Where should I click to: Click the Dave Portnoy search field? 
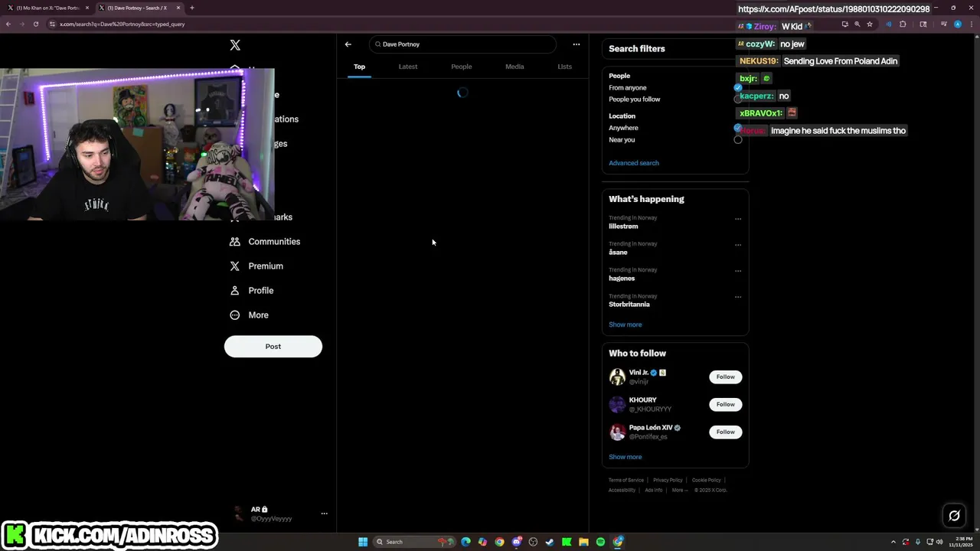tap(462, 44)
